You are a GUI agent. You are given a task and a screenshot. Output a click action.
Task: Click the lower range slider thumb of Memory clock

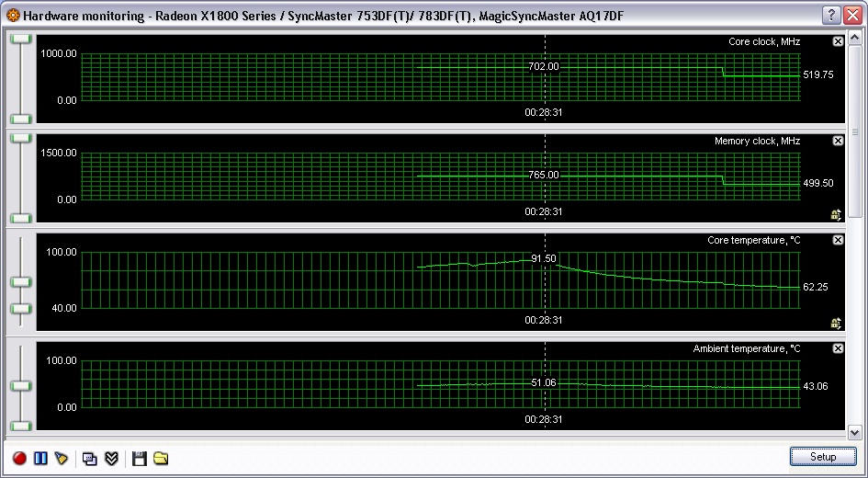point(22,218)
